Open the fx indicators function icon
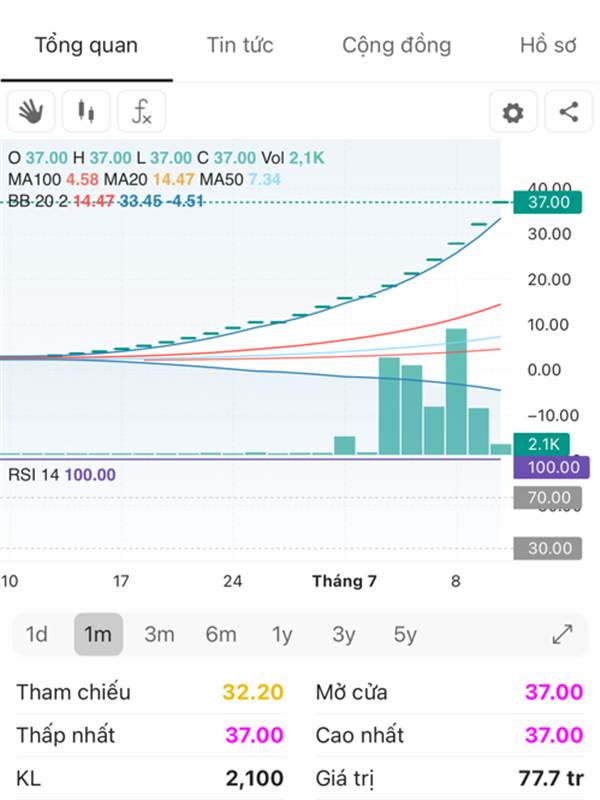The image size is (600, 800). pos(141,111)
